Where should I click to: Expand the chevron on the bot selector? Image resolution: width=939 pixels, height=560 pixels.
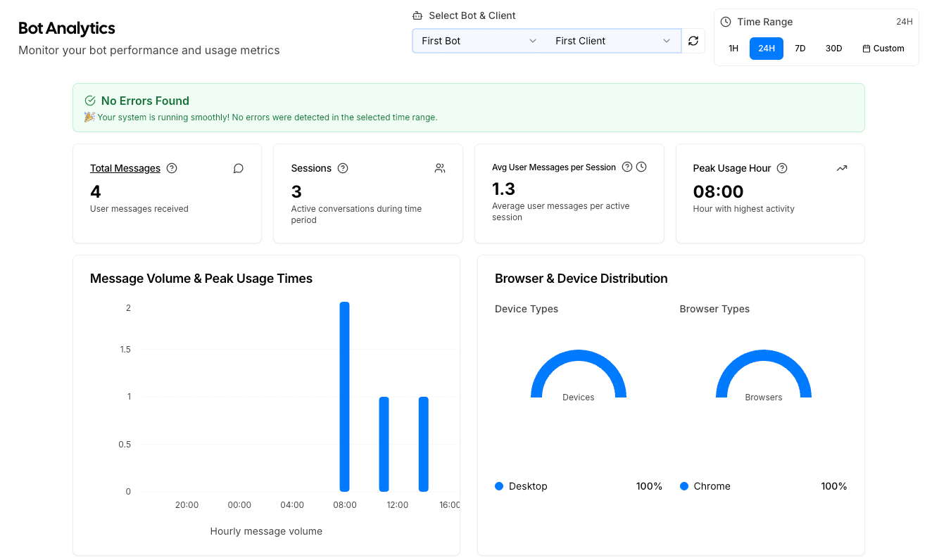(533, 41)
